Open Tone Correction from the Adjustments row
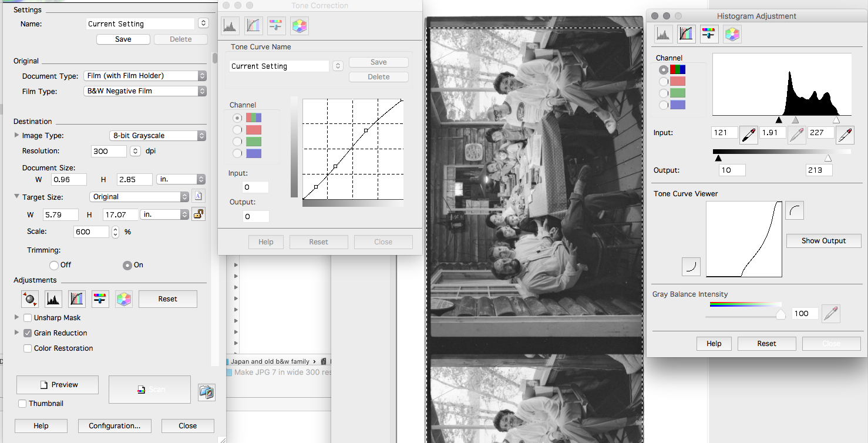 coord(76,299)
